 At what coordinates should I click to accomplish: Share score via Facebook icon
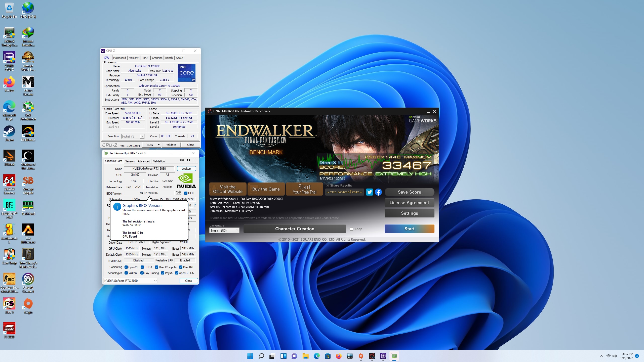coord(378,192)
